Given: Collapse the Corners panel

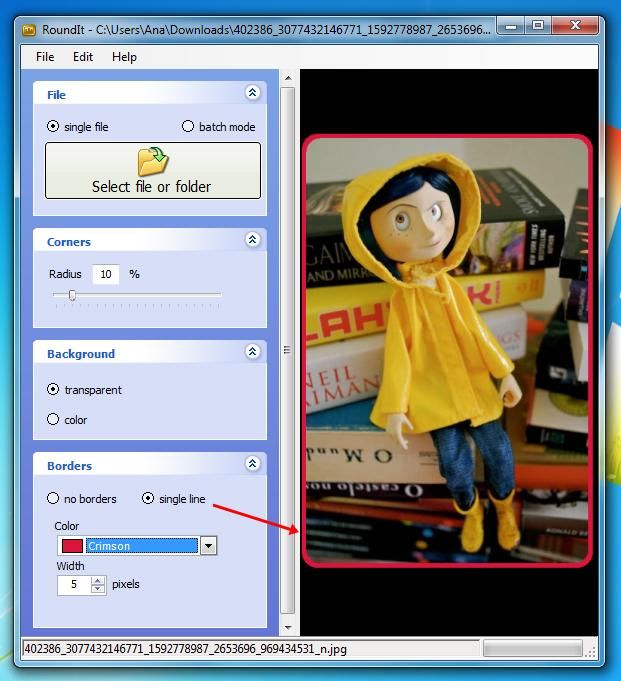Looking at the screenshot, I should point(252,239).
